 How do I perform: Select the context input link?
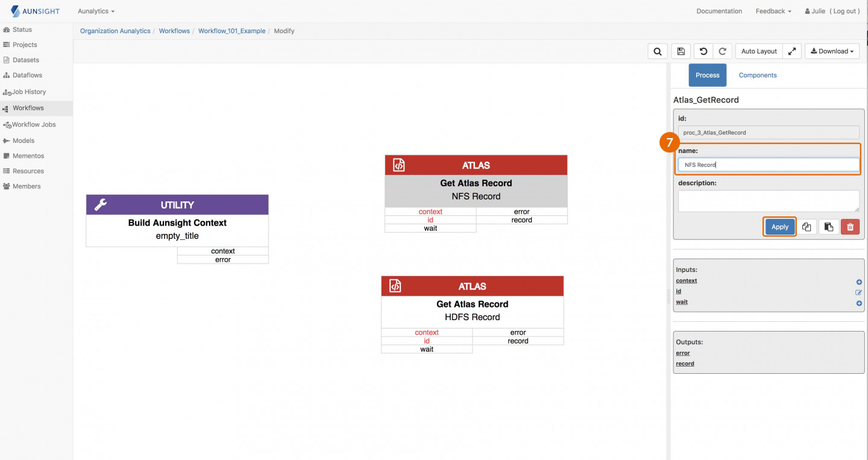pos(687,281)
